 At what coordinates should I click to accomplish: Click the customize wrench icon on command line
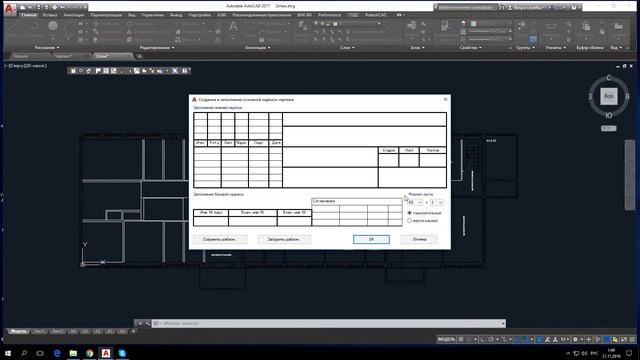pyautogui.click(x=147, y=323)
